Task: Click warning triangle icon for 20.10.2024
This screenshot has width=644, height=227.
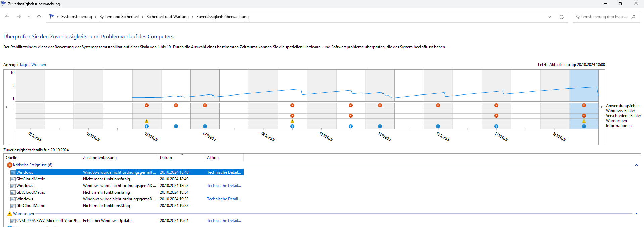Action: pos(584,121)
